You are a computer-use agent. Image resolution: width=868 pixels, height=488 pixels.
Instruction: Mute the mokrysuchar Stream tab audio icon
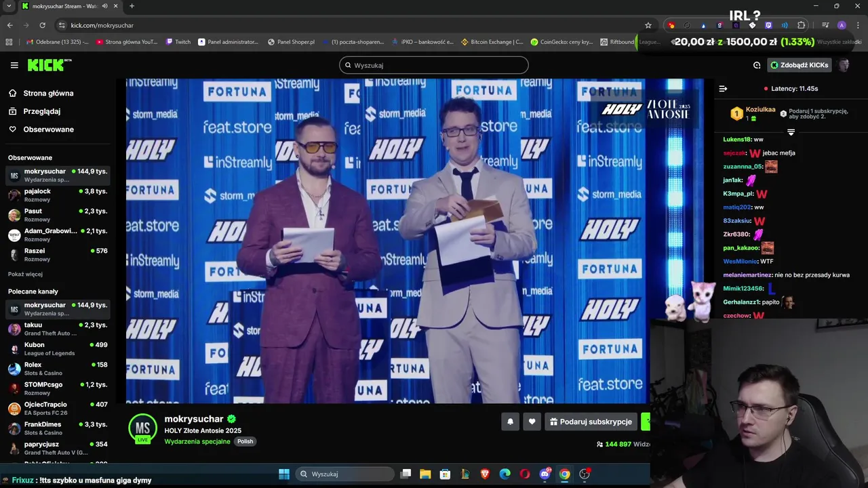[x=105, y=6]
